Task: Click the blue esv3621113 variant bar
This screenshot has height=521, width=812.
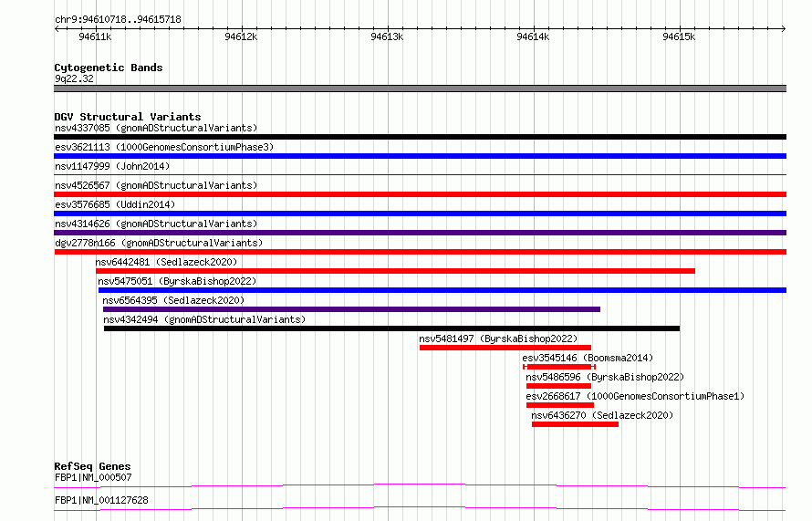Action: pyautogui.click(x=420, y=156)
